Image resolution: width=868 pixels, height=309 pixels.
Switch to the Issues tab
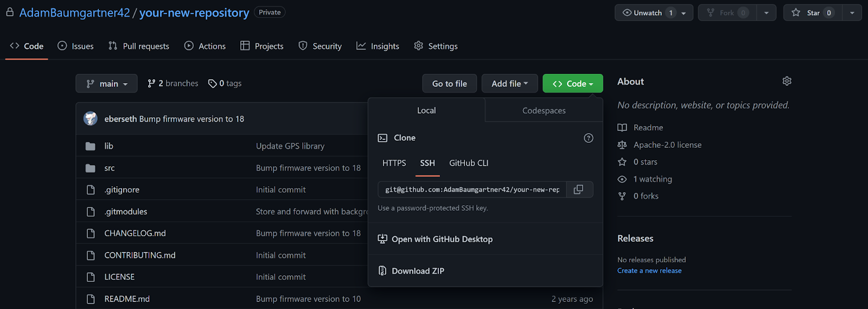pyautogui.click(x=76, y=46)
